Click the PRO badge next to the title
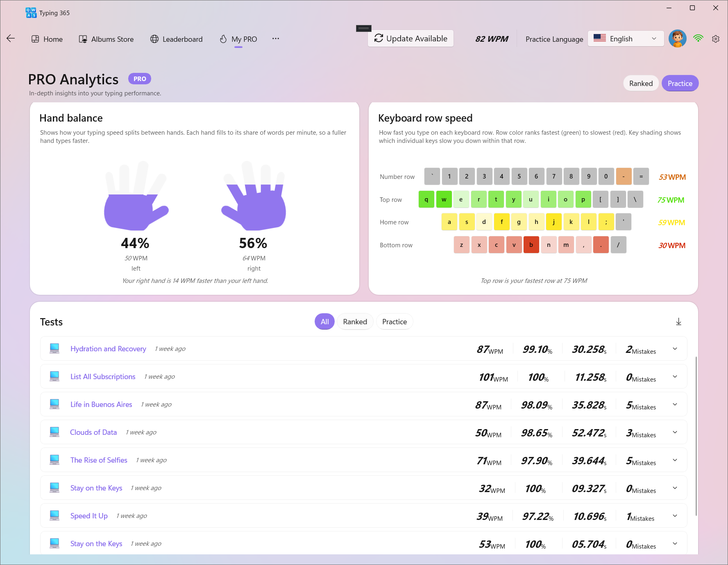The image size is (728, 565). (x=140, y=79)
